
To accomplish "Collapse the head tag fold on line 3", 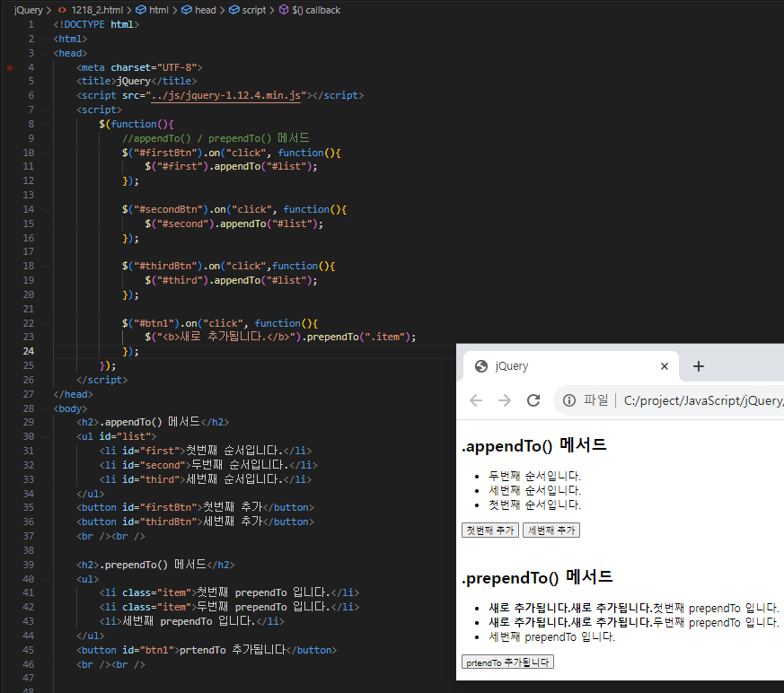I will click(x=45, y=54).
